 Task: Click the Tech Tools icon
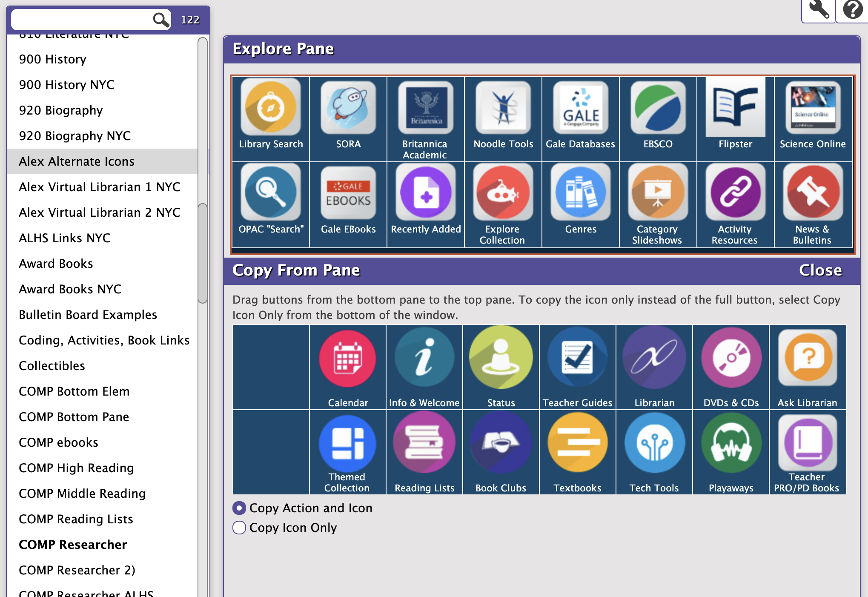click(654, 443)
